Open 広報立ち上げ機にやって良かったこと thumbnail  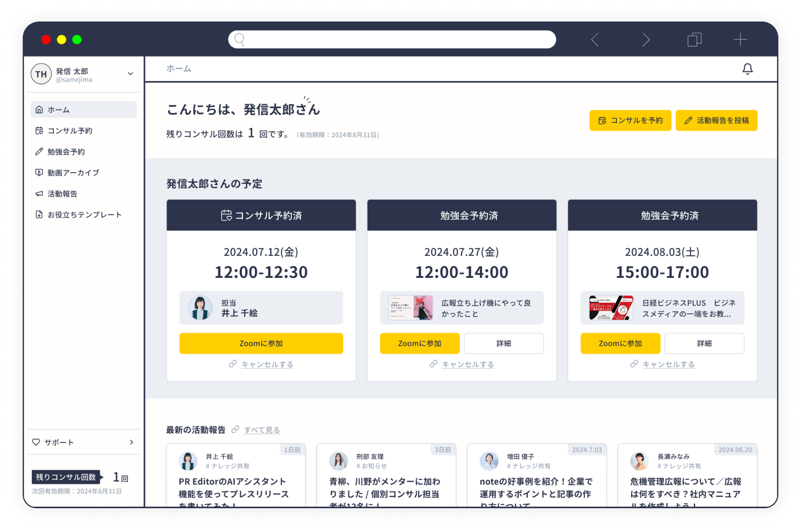[x=411, y=308]
